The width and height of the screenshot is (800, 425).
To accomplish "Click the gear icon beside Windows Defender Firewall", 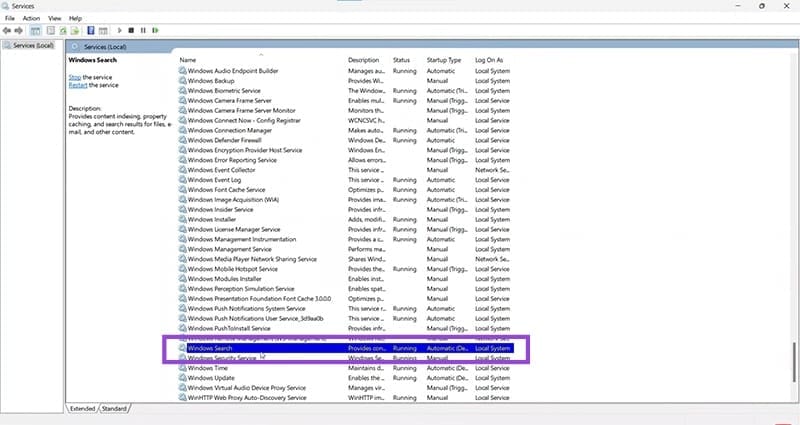I will point(182,140).
